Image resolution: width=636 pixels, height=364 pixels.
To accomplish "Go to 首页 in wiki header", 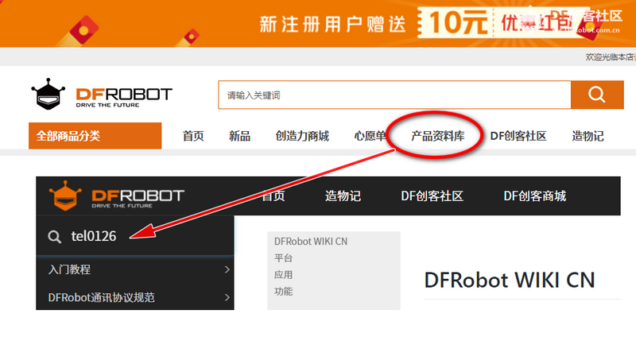I will point(273,196).
